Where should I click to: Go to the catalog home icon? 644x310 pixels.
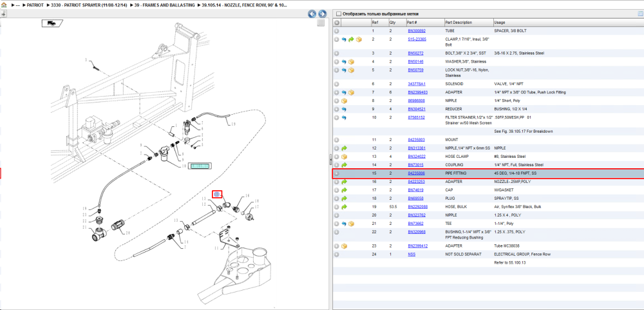point(4,5)
